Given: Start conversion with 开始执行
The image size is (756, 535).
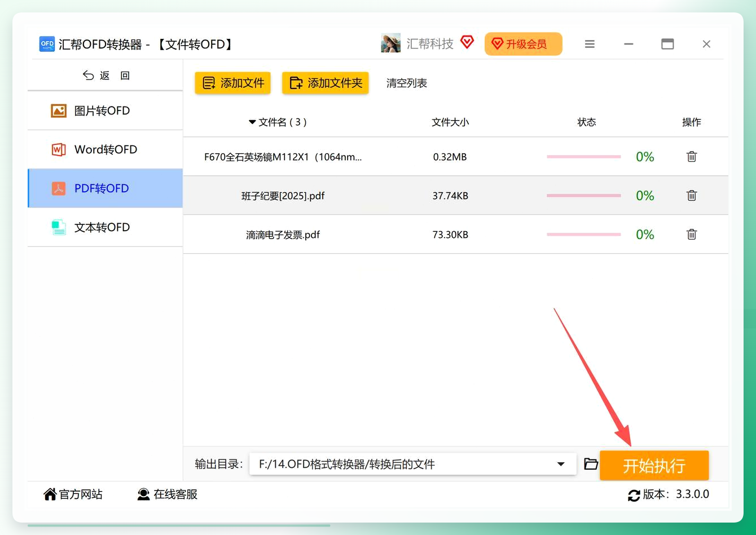Looking at the screenshot, I should (654, 466).
